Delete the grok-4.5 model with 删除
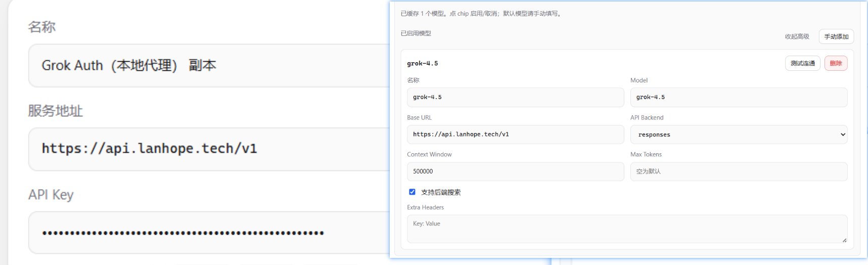This screenshot has width=868, height=265. pos(836,63)
